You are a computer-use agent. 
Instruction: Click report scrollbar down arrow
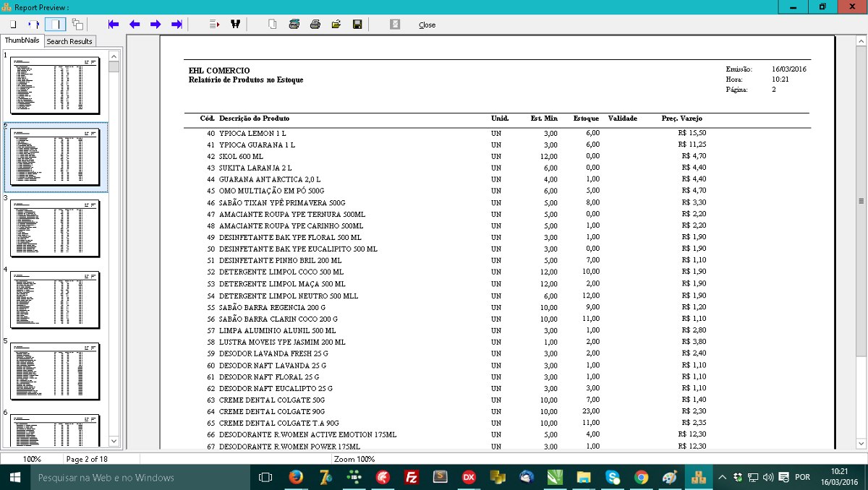(x=861, y=445)
